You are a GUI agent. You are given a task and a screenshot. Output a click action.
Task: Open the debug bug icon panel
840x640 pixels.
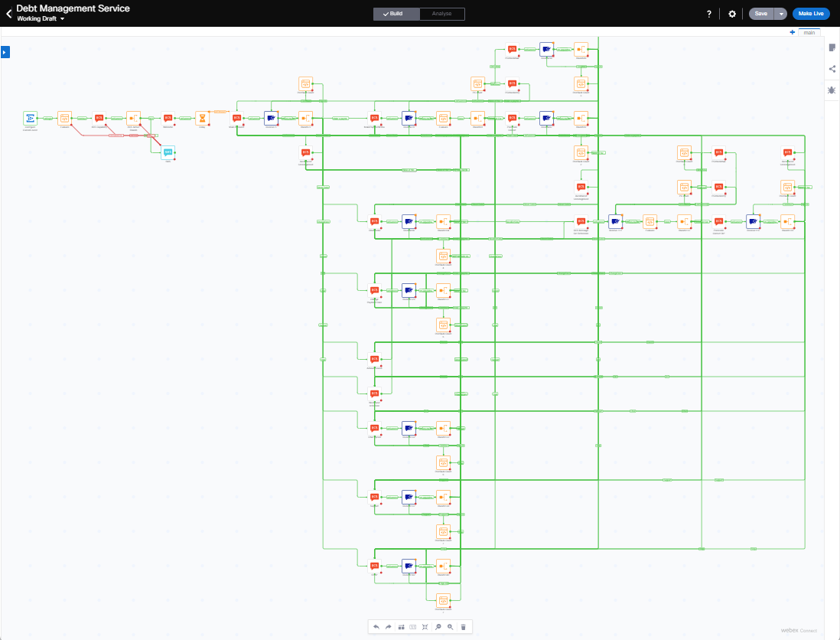click(x=832, y=90)
